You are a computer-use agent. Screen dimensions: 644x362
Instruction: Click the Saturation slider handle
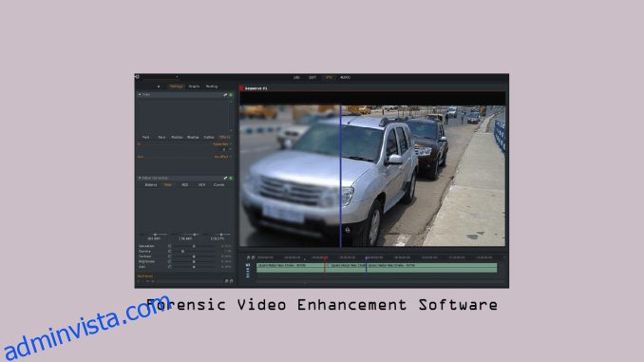[194, 246]
